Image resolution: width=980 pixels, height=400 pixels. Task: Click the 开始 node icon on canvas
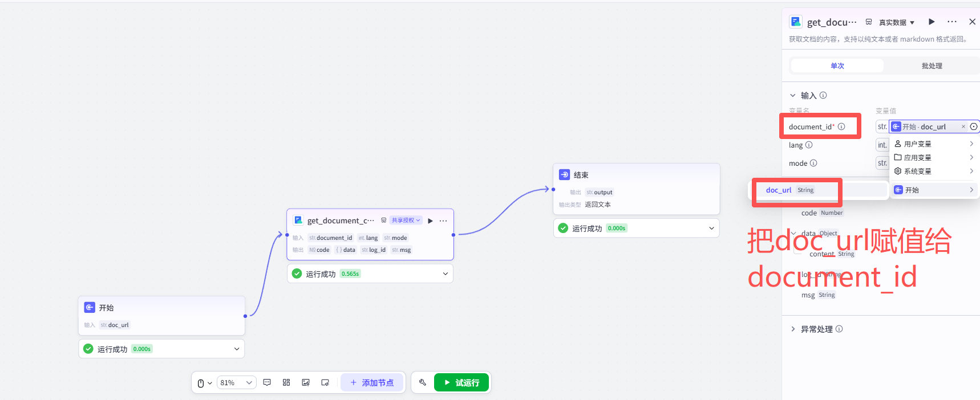[x=90, y=307]
